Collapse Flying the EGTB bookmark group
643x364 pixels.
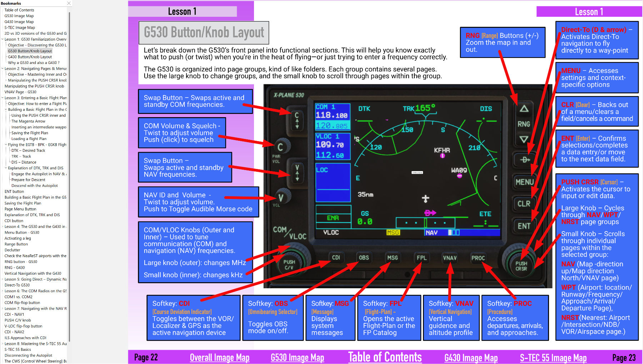pyautogui.click(x=6, y=145)
